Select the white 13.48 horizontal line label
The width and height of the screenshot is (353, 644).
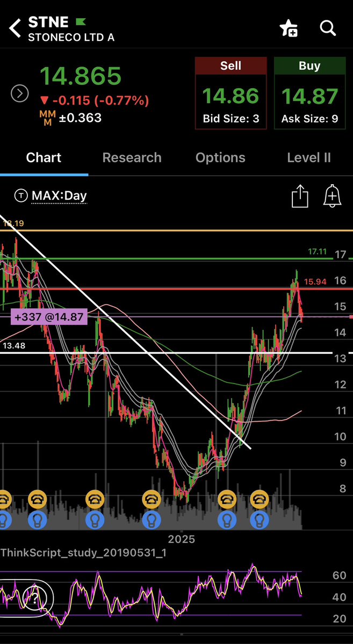pos(13,346)
